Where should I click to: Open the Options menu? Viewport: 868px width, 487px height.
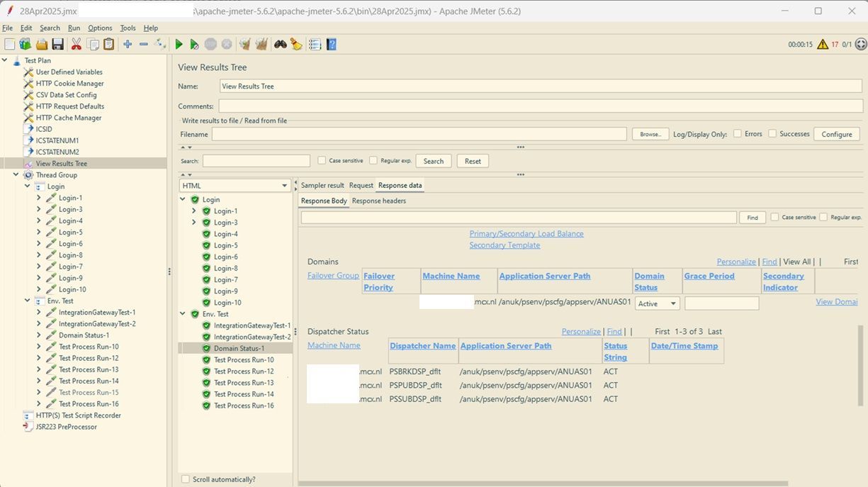(100, 28)
